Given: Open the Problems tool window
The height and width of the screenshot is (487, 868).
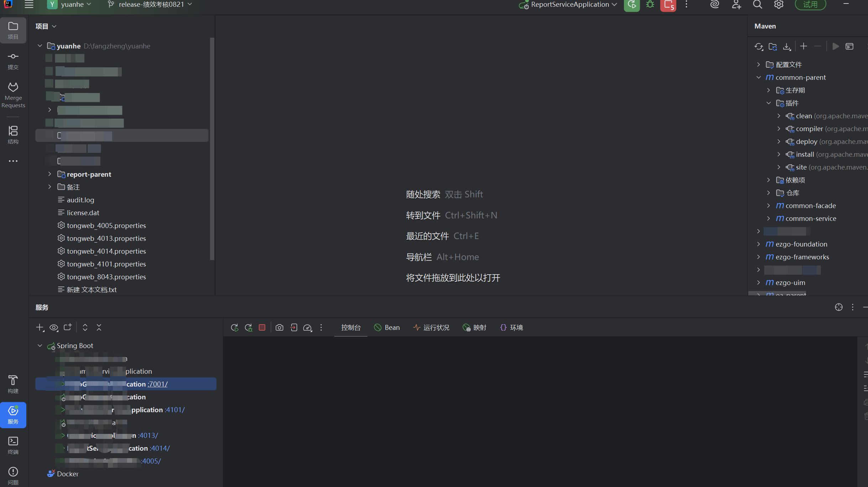Looking at the screenshot, I should pos(13,476).
